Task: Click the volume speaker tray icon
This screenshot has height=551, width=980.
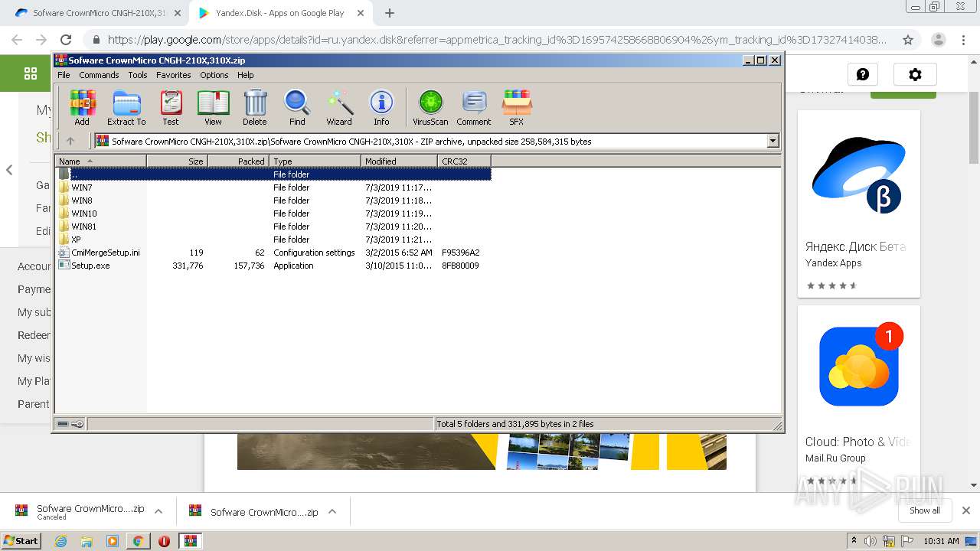Action: 871,541
